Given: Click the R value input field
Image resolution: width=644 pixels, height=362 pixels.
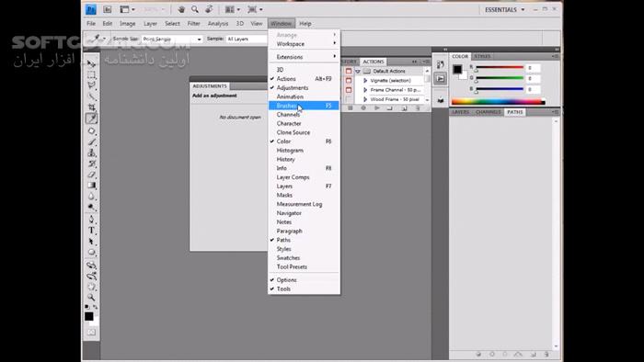Looking at the screenshot, I should pyautogui.click(x=533, y=68).
